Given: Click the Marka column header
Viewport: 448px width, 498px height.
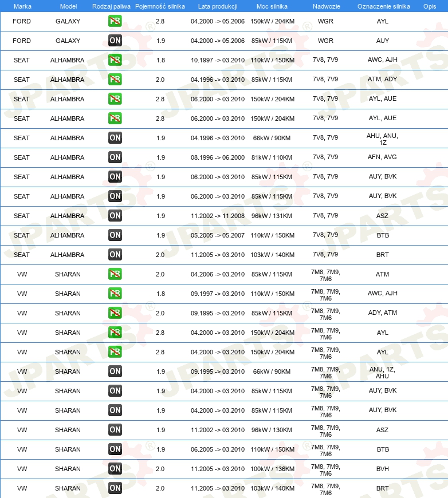Looking at the screenshot, I should [x=22, y=6].
